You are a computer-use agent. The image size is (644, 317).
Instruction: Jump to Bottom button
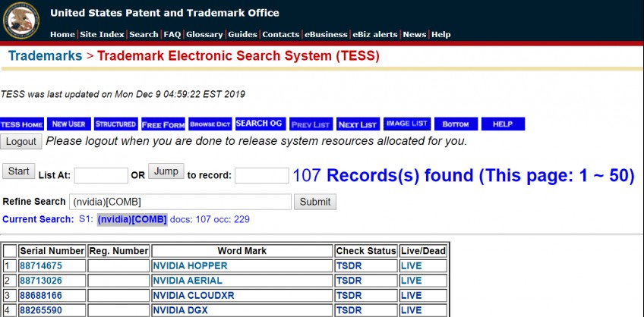click(456, 124)
